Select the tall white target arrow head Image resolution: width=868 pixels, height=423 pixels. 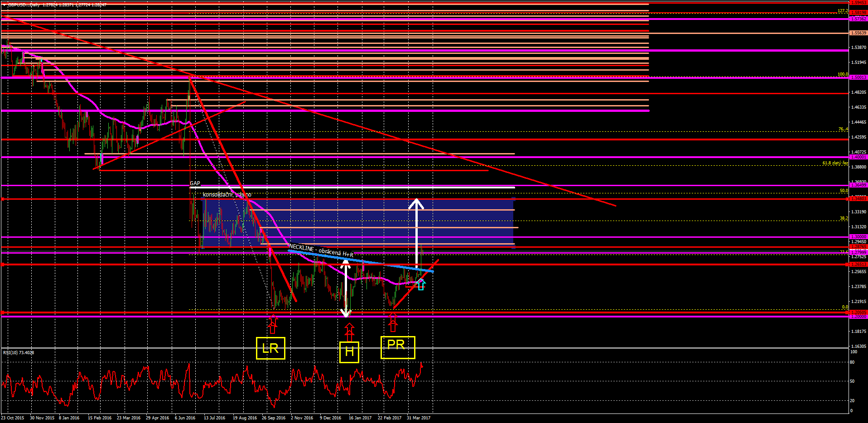(x=416, y=204)
